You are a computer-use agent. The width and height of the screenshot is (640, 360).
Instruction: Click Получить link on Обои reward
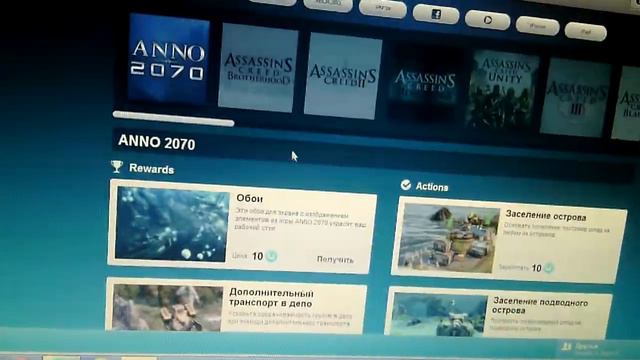pyautogui.click(x=335, y=259)
